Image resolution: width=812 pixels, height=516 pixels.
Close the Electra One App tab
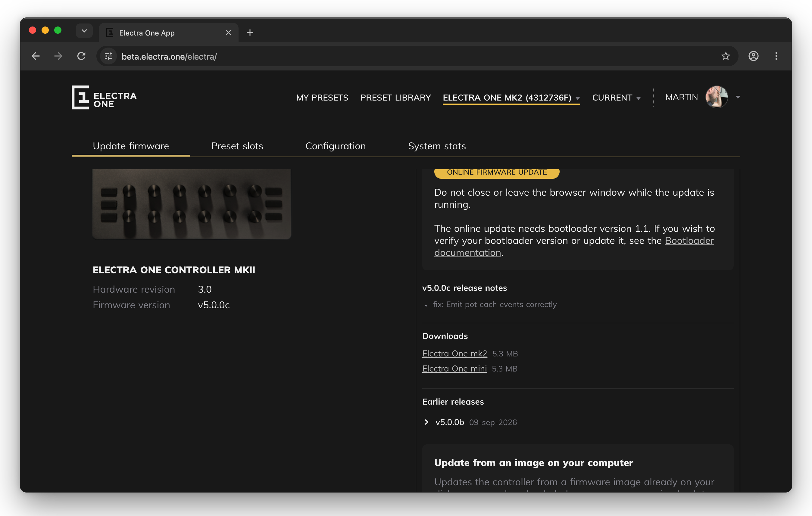(228, 33)
